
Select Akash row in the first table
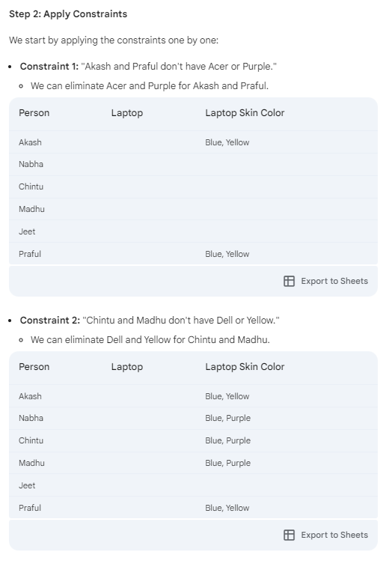[193, 142]
